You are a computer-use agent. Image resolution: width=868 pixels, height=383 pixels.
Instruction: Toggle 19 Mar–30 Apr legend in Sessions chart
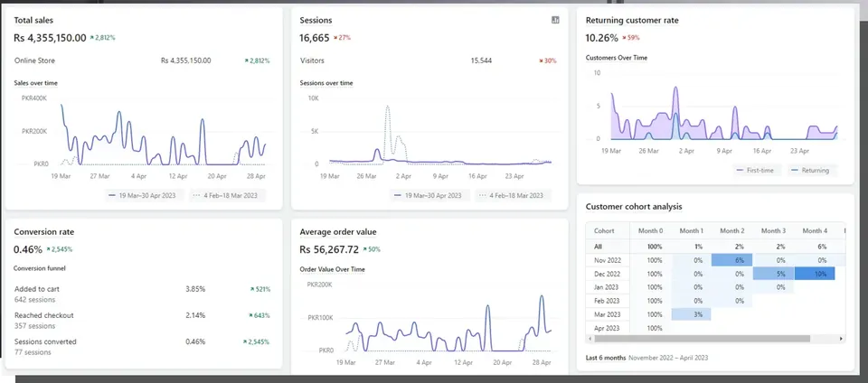430,196
